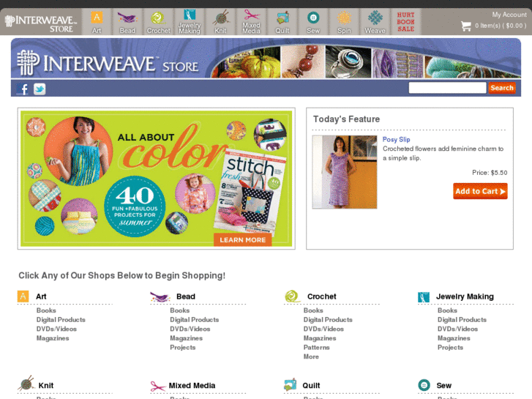This screenshot has width=532, height=399.
Task: Open the Facebook page icon
Action: 23,89
